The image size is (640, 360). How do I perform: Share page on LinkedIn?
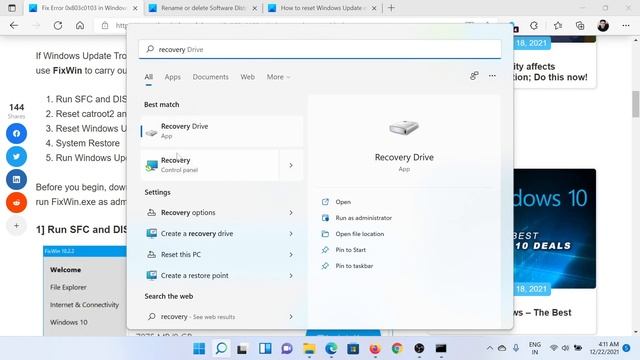pos(16,180)
